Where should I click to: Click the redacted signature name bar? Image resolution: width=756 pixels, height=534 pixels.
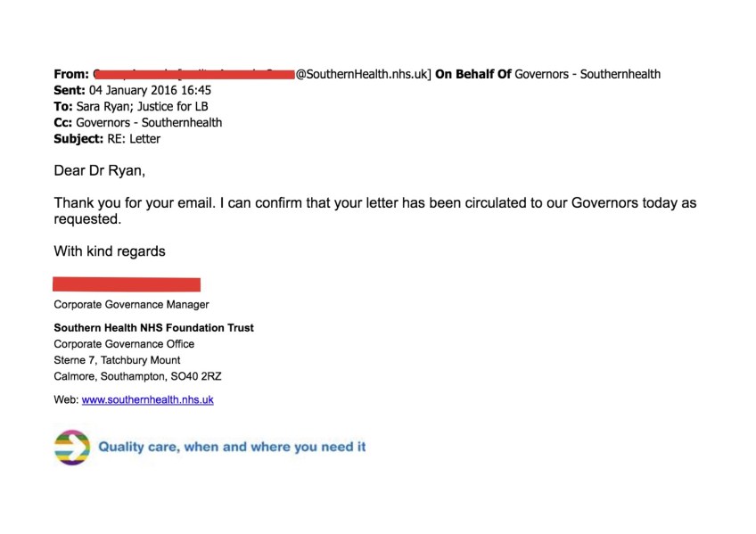click(x=127, y=284)
